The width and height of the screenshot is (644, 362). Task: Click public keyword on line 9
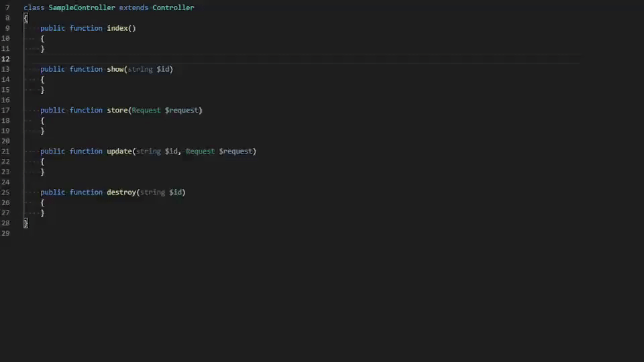pos(52,28)
